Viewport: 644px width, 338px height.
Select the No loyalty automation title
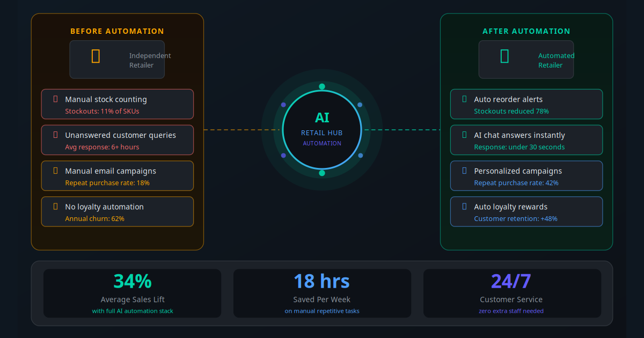[104, 207]
